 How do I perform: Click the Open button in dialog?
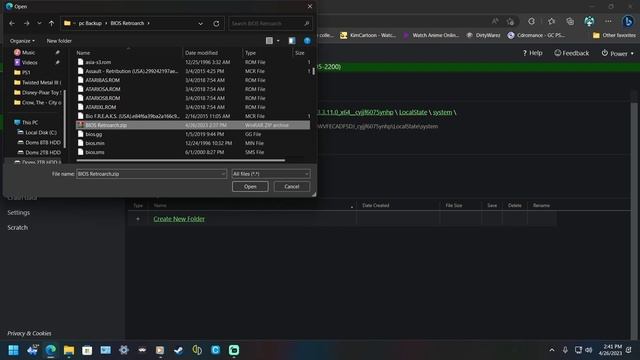250,187
